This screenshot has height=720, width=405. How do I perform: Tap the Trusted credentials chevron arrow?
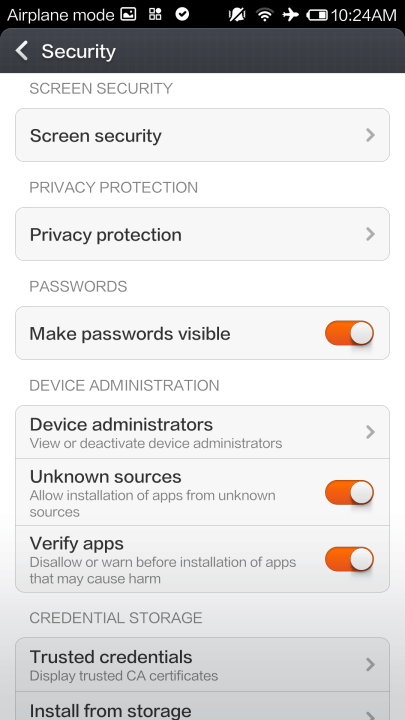coord(371,664)
